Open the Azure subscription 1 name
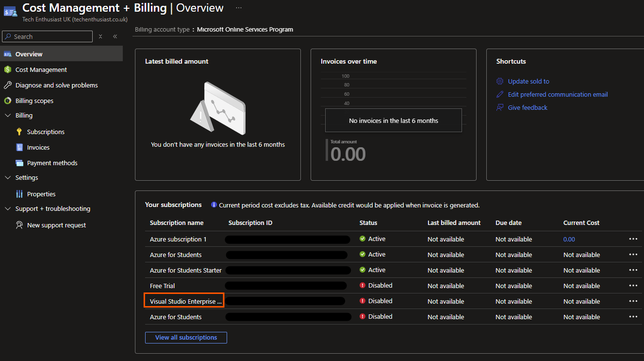The width and height of the screenshot is (644, 361). (178, 239)
